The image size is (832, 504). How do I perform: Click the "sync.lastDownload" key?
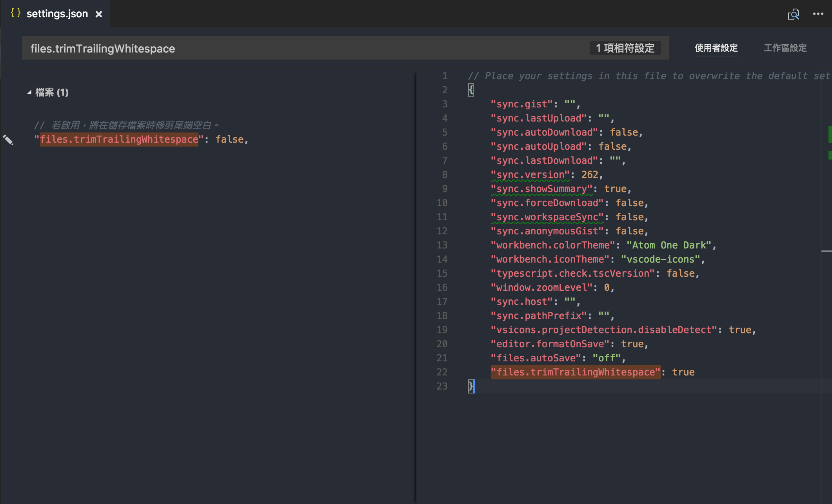pos(544,160)
